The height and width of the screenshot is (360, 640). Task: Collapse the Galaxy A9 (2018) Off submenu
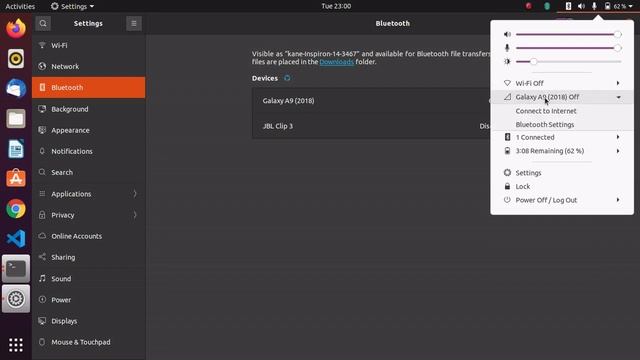click(562, 97)
